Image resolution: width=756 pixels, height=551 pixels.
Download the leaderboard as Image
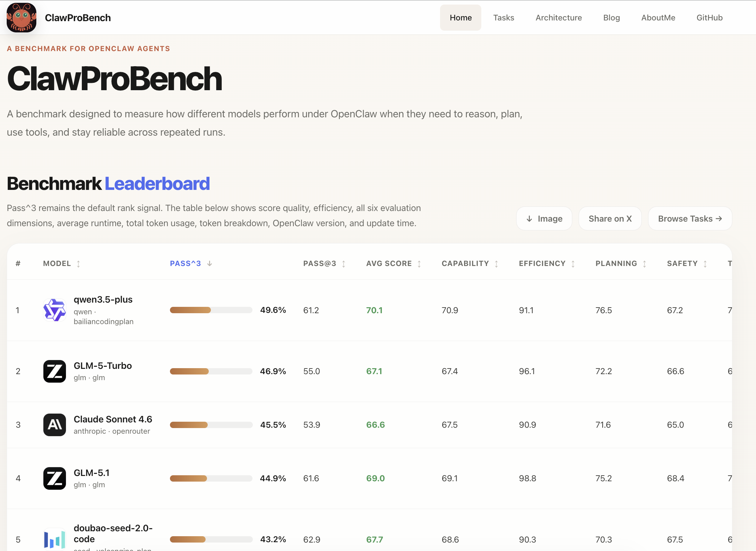[x=544, y=218]
